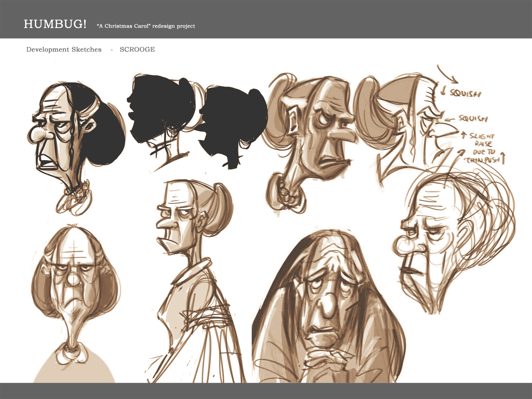Click the Development Sketches label
The width and height of the screenshot is (532, 399).
[64, 49]
